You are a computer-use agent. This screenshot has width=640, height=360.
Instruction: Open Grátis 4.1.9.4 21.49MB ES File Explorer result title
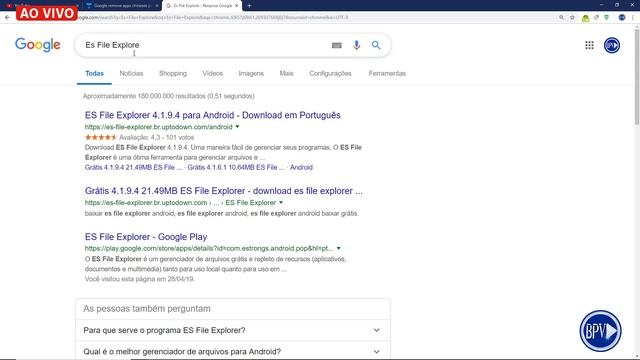[224, 191]
